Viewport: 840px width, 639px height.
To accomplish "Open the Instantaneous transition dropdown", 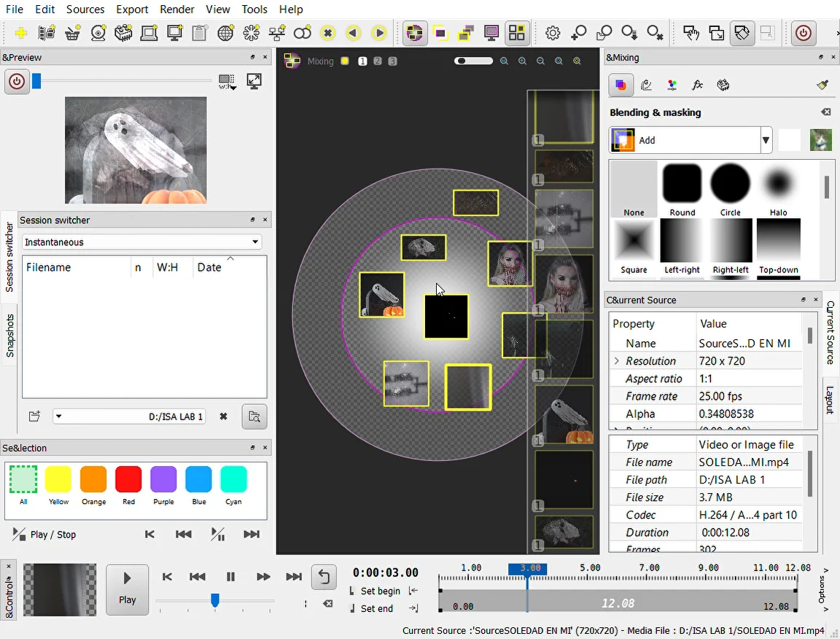I will tap(141, 242).
